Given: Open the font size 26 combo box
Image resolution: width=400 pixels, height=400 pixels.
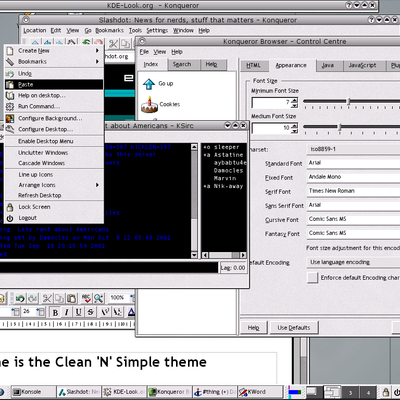Looking at the screenshot, I should 33,312.
